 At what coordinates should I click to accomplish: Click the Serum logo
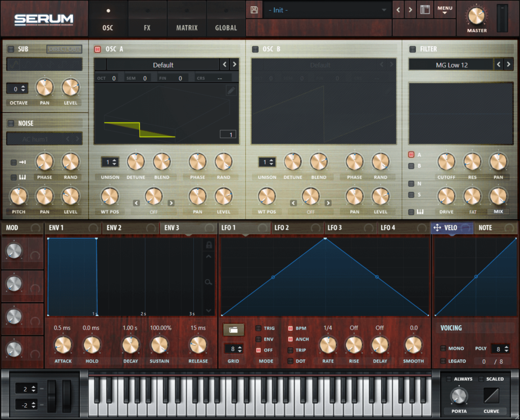(x=44, y=20)
